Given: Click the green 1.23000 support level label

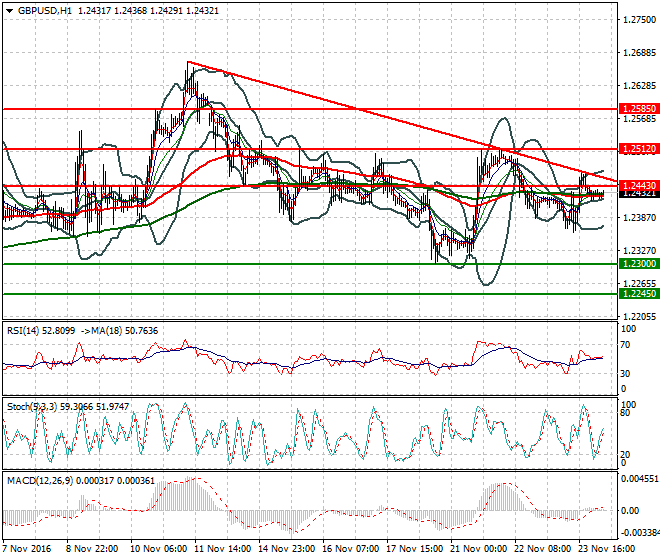Looking at the screenshot, I should 639,264.
